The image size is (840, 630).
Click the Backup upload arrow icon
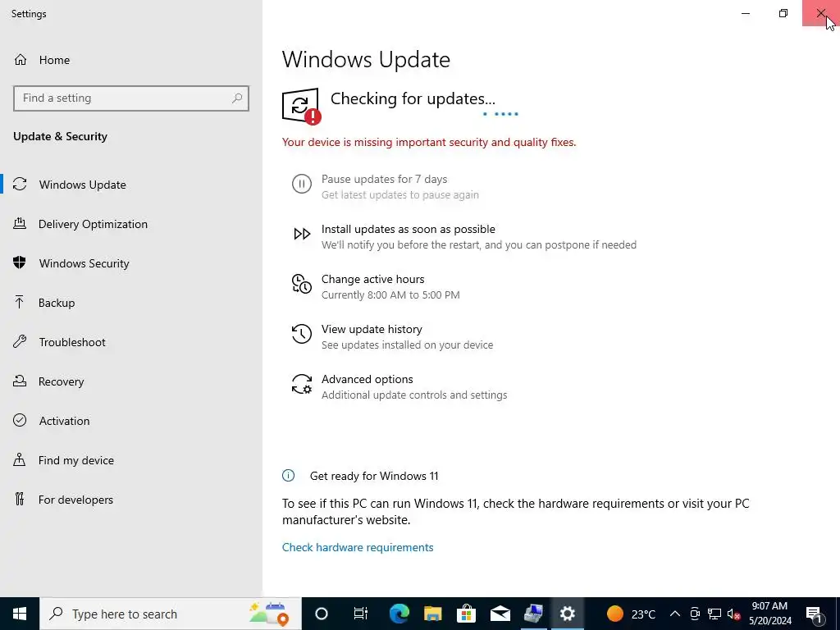[x=20, y=303]
